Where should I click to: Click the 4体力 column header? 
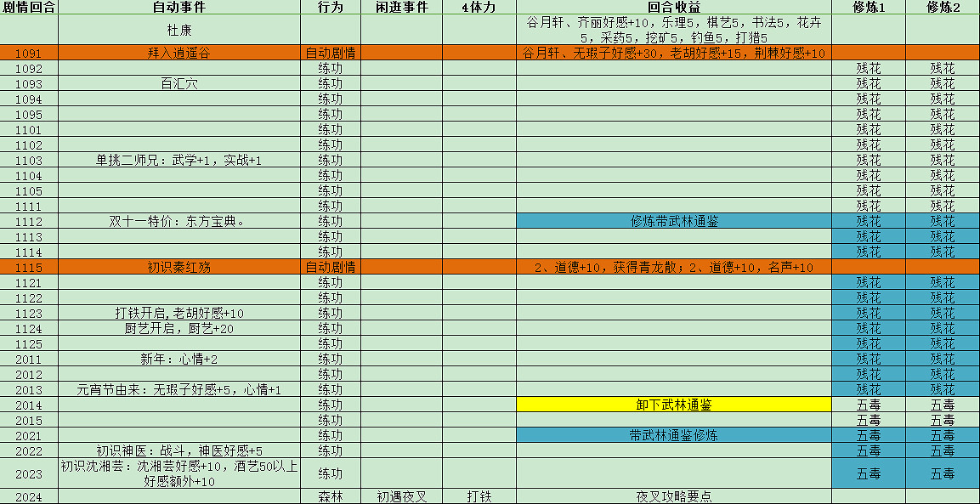pyautogui.click(x=478, y=8)
